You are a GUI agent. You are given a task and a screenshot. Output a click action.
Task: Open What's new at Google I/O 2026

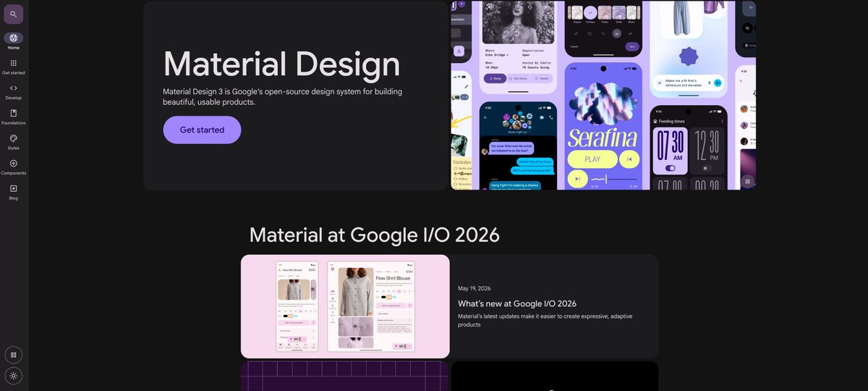(517, 303)
